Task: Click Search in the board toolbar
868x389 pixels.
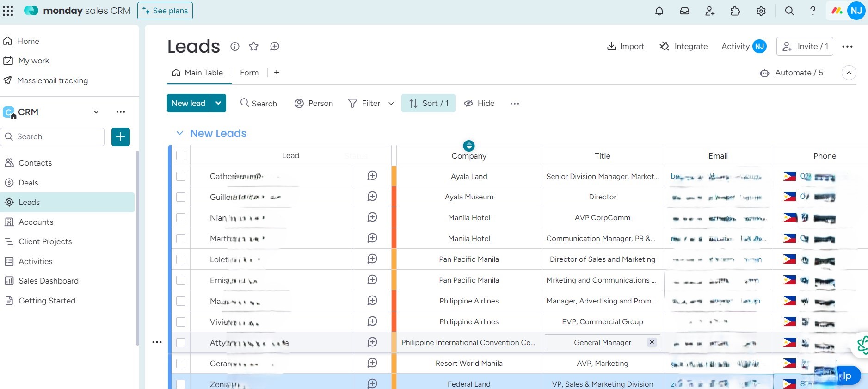Action: [x=259, y=104]
